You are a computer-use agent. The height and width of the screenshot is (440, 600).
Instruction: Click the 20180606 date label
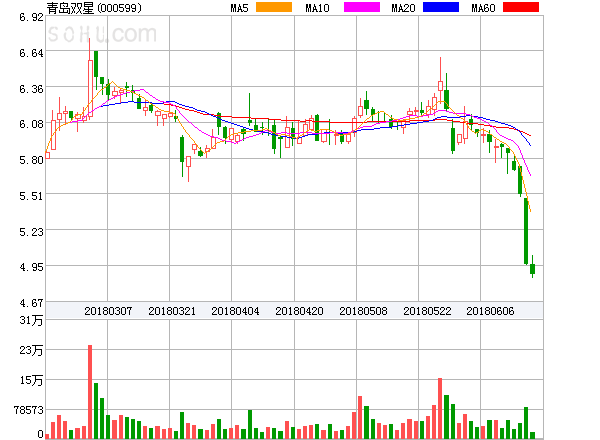(x=490, y=311)
